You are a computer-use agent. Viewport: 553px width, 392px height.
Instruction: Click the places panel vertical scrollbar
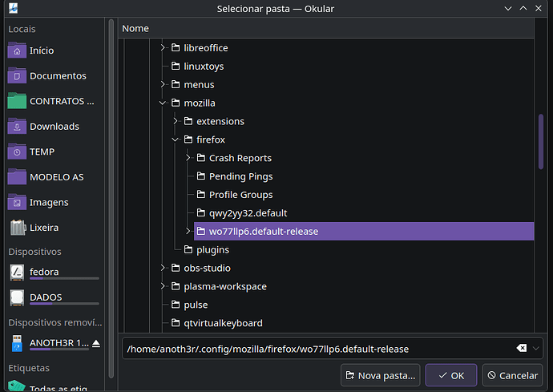[x=111, y=199]
